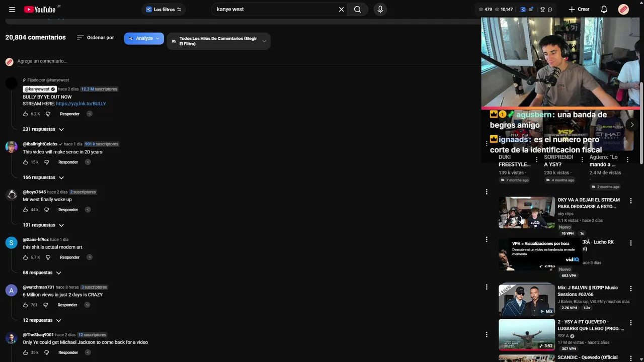Open Ordenar por sort menu
Screen dimensions: 644x362
(95, 38)
